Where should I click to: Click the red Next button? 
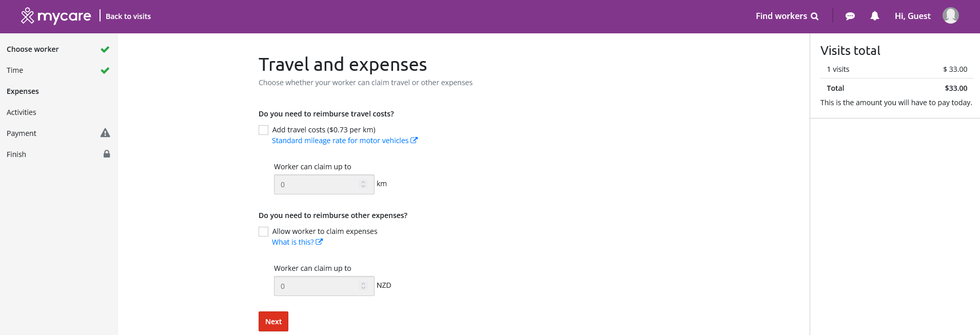(273, 322)
